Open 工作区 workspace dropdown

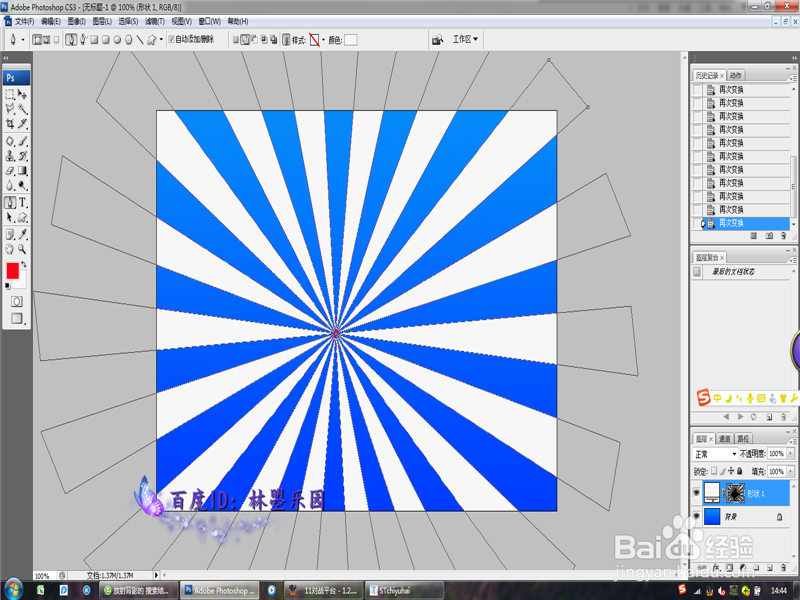(465, 39)
